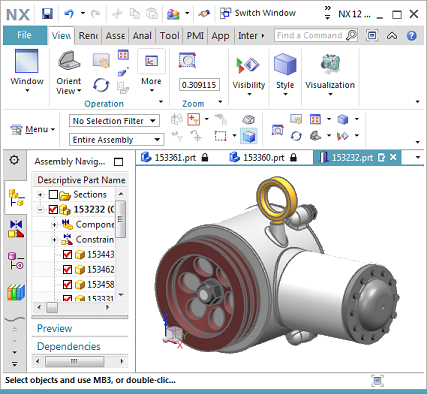Image resolution: width=427 pixels, height=394 pixels.
Task: Open Reuse Library books icon
Action: (x=16, y=292)
